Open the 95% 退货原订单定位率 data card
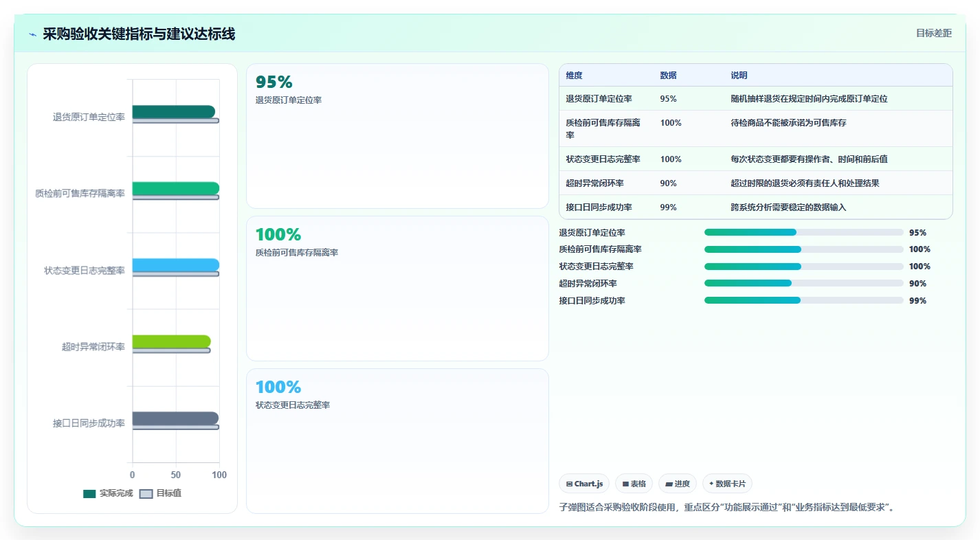 [397, 136]
